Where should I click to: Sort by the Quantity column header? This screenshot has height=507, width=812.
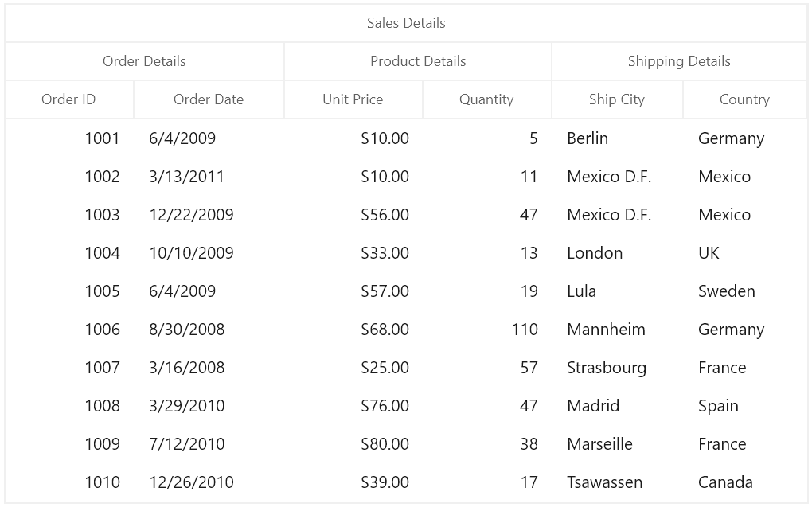(x=486, y=99)
